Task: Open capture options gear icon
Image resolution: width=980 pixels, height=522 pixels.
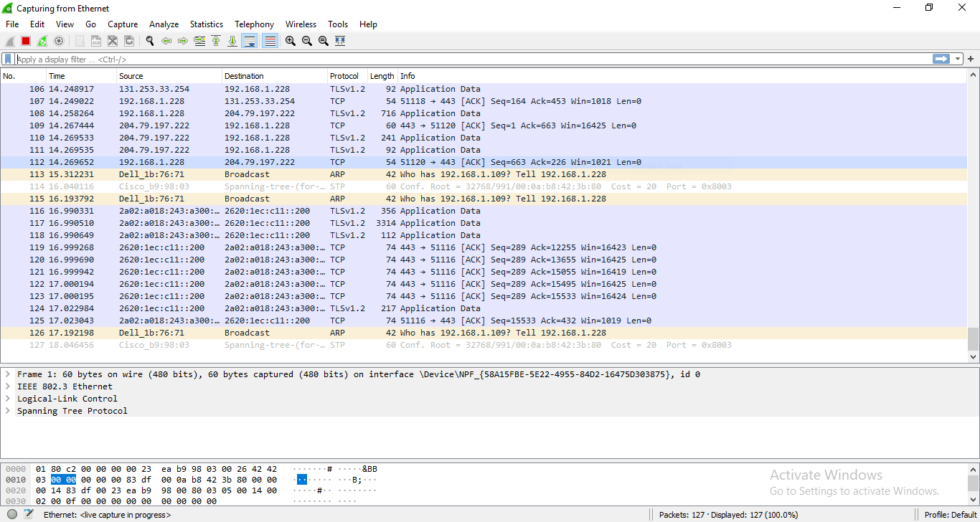Action: click(x=59, y=41)
